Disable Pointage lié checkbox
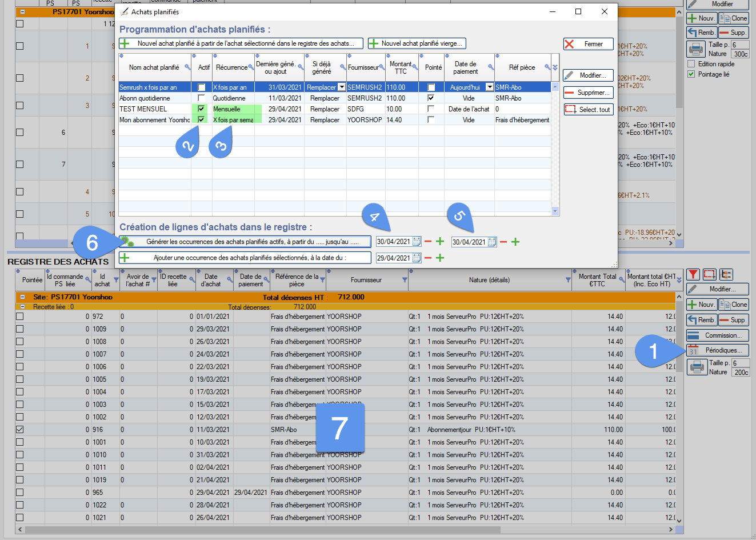Viewport: 756px width, 540px height. point(691,74)
